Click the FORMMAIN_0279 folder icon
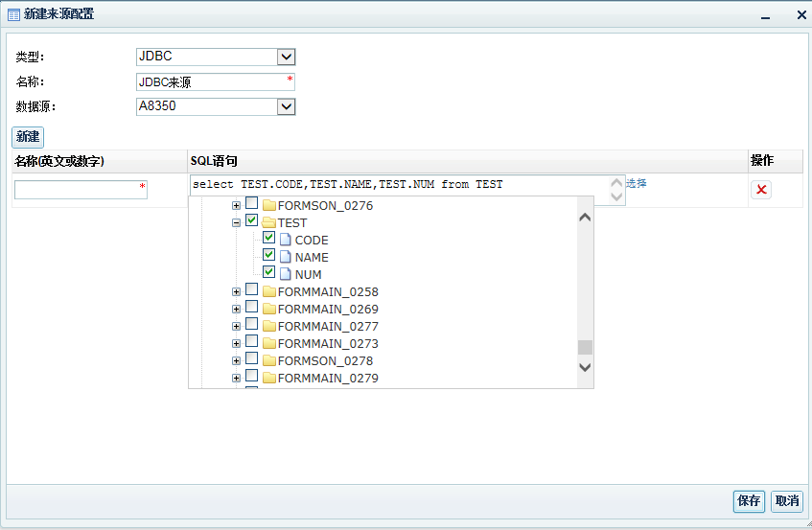This screenshot has width=812, height=530. tap(268, 378)
